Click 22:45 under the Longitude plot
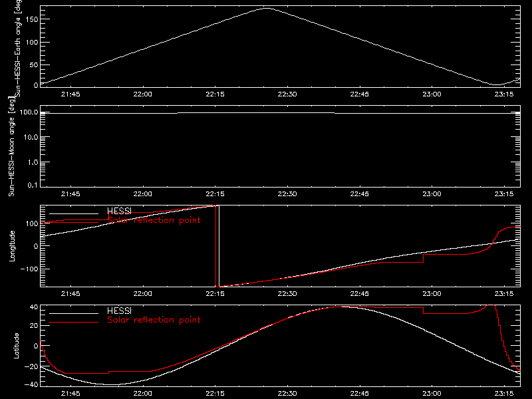 (359, 294)
